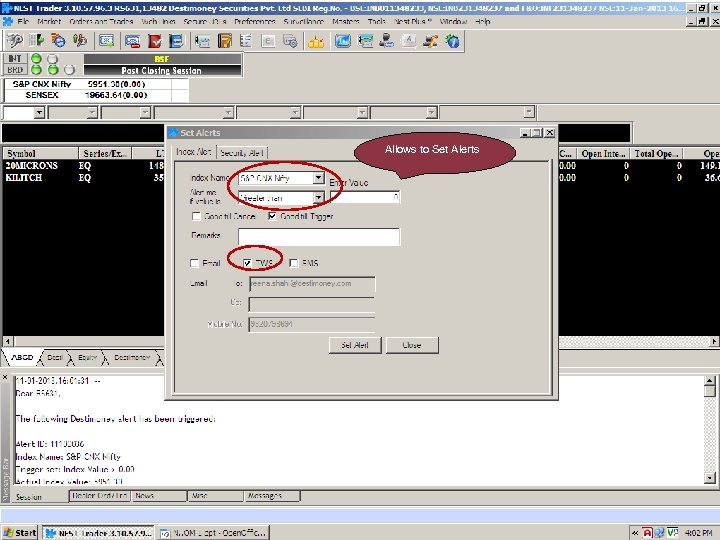Click message bar scrollbar up arrow
Screen dimensions: 720x540
(709, 381)
